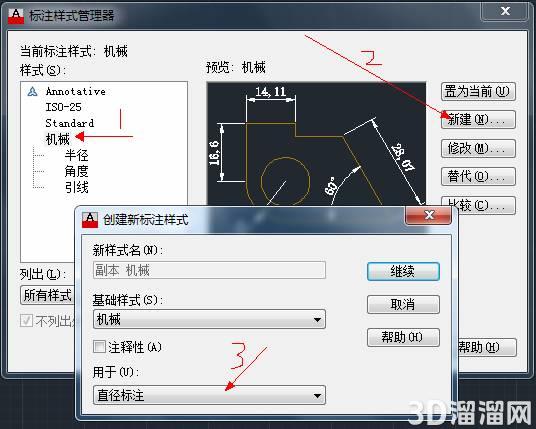Click the dimension preview image for 机械
The image size is (536, 429).
[317, 144]
